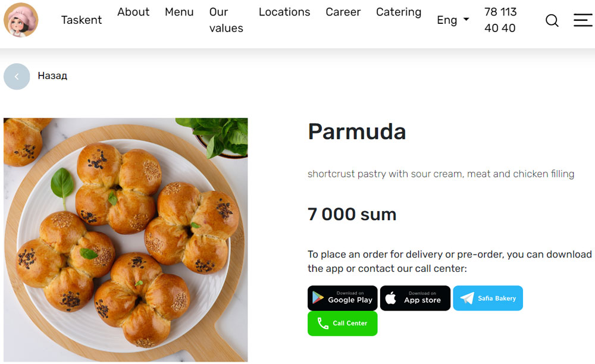Click the Google Play triangle logo
The height and width of the screenshot is (364, 595).
(x=318, y=298)
